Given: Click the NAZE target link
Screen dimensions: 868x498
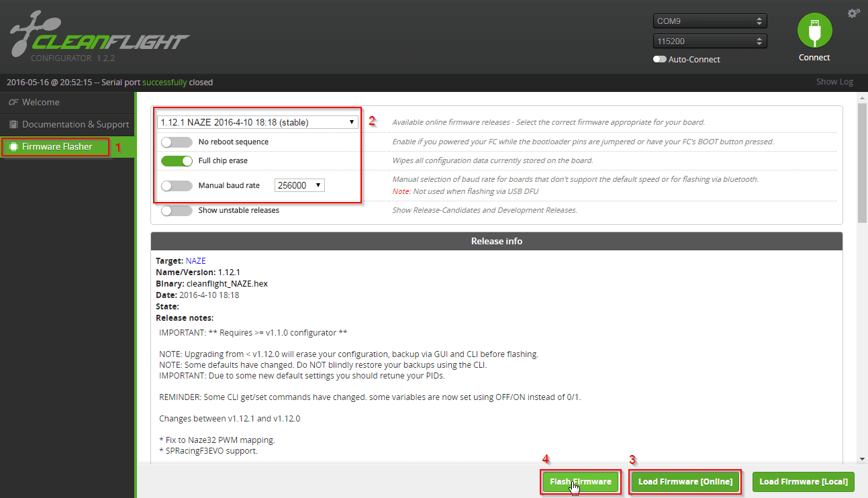Looking at the screenshot, I should 195,260.
